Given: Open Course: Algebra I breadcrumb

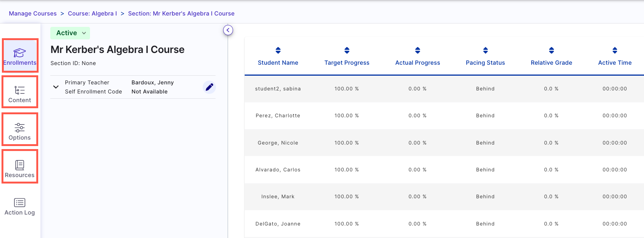Looking at the screenshot, I should [92, 14].
